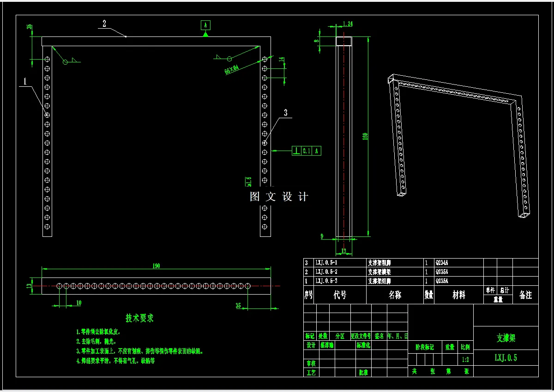Click the '序号' column header
The image size is (554, 392).
tap(308, 295)
